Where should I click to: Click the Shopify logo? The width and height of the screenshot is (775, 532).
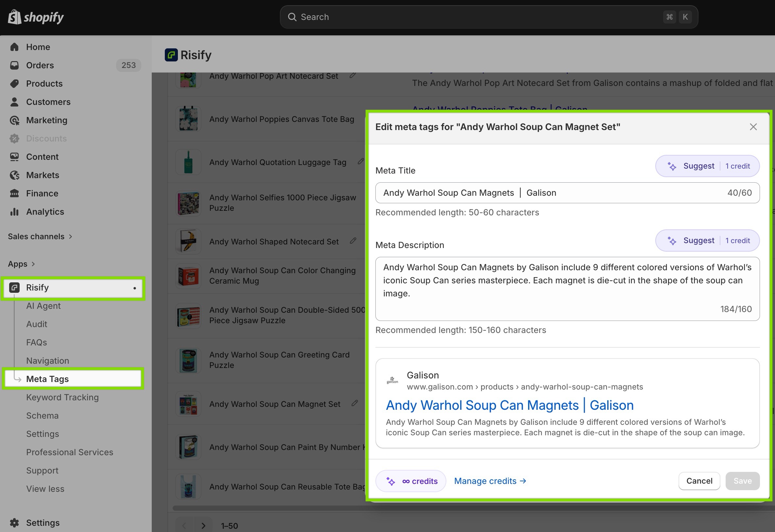coord(36,17)
